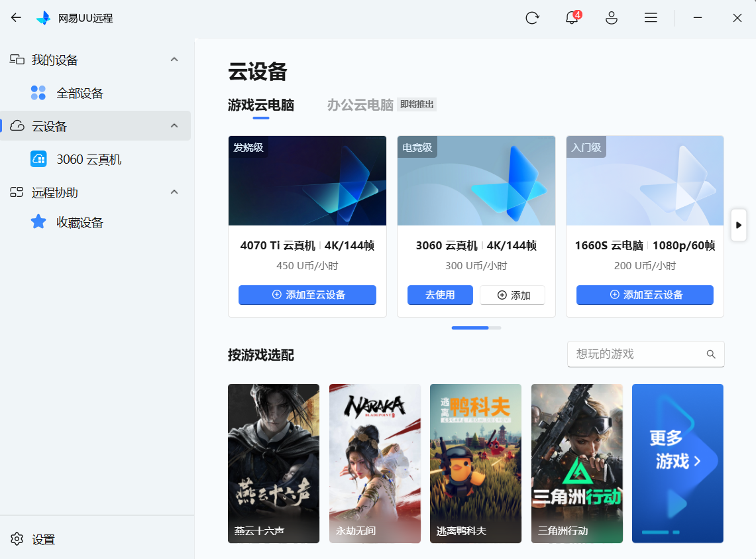Click 去使用 on the 3060 云真机 card

click(440, 295)
